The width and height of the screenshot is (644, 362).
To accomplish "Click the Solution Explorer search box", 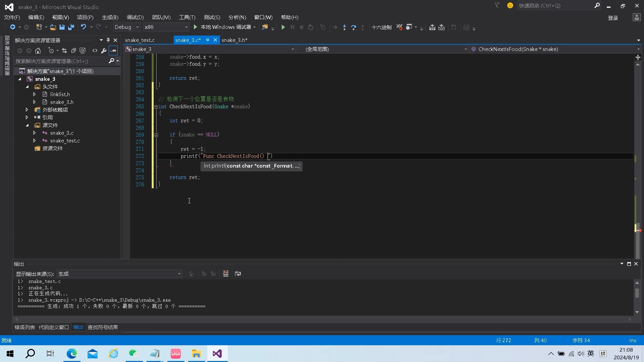I will (x=60, y=61).
